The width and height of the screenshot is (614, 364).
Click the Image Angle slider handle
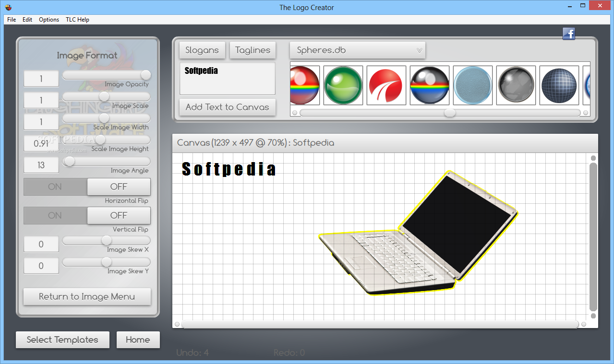pyautogui.click(x=70, y=162)
